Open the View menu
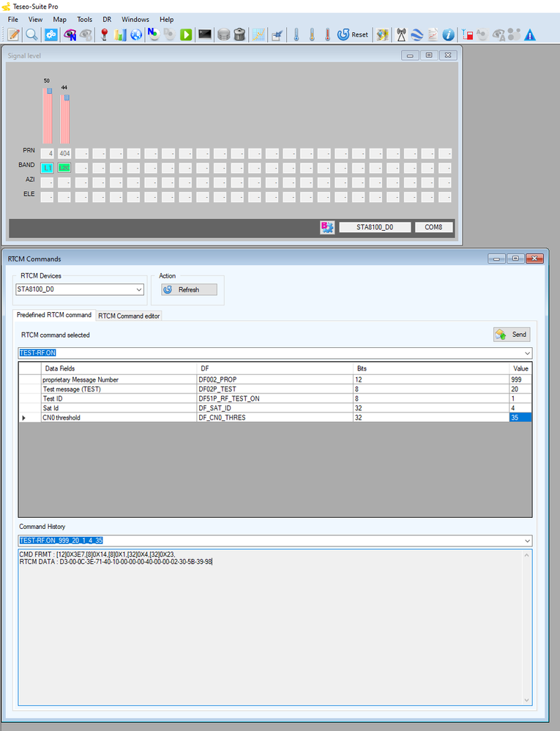The width and height of the screenshot is (560, 731). [35, 20]
